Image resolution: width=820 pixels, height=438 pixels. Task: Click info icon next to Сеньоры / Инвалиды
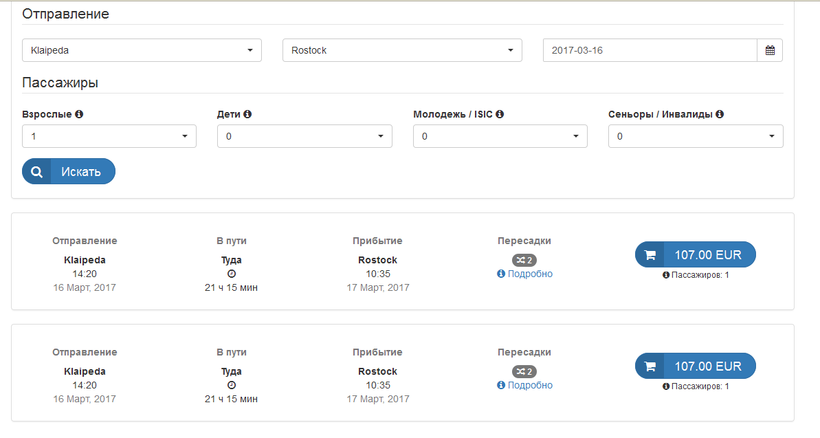(x=719, y=114)
